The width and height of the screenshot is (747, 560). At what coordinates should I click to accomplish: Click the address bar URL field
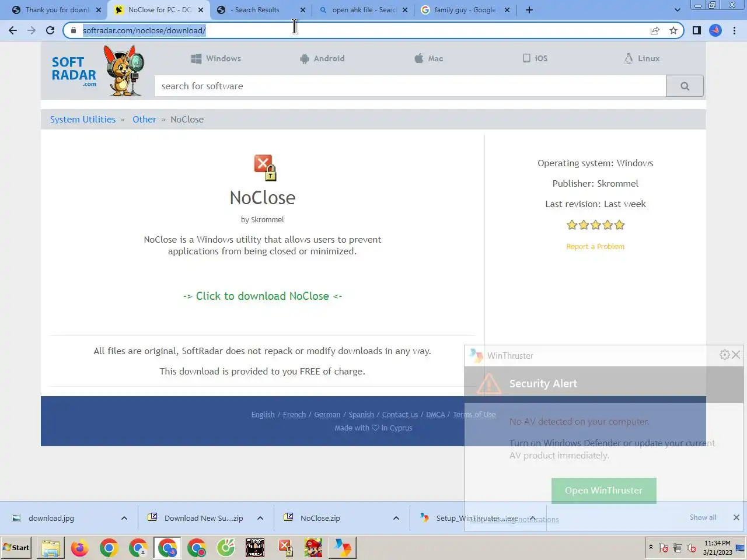click(x=362, y=30)
